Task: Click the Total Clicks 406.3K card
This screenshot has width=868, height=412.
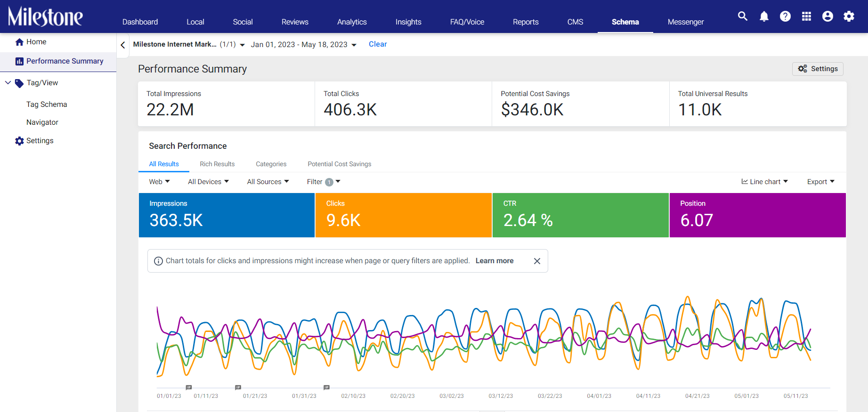Action: click(404, 104)
